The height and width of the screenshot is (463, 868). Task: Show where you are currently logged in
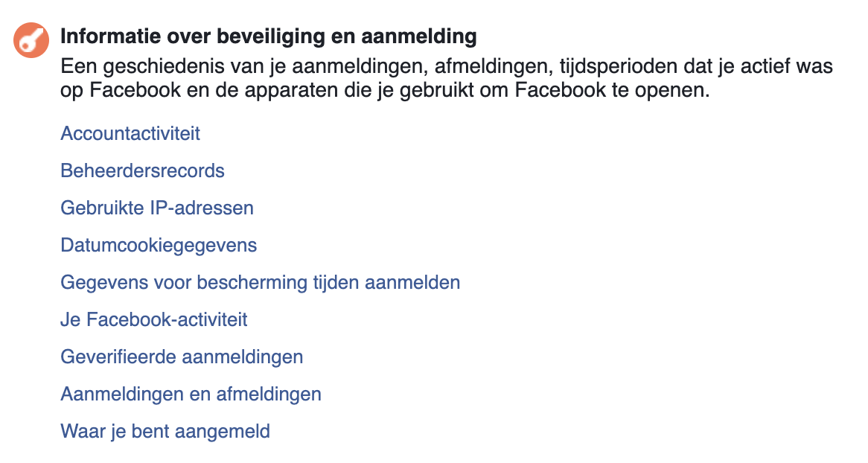click(165, 432)
